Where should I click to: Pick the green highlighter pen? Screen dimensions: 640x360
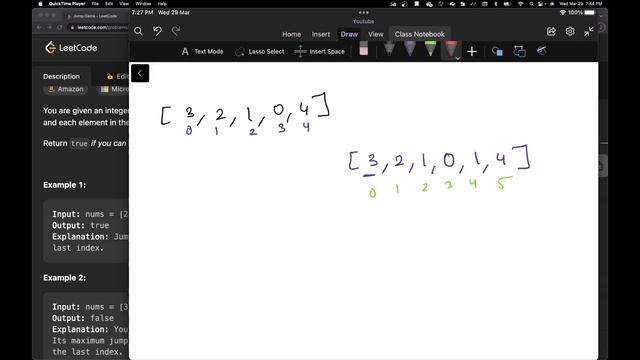tap(430, 49)
